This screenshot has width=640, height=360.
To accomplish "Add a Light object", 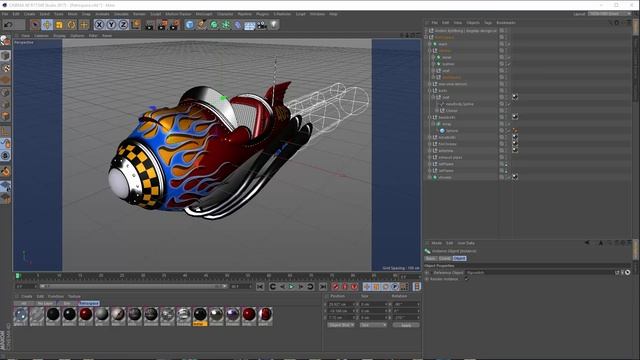I will pos(274,25).
